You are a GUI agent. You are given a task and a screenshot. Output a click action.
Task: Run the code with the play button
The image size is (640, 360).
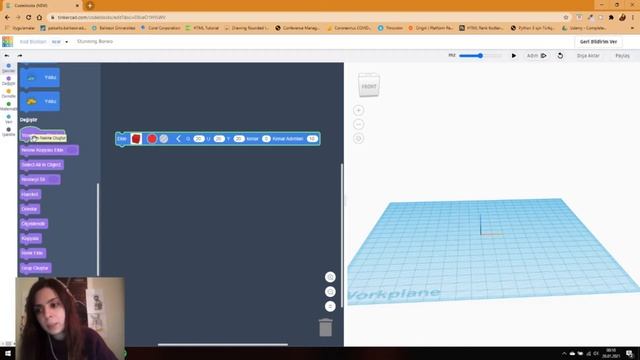pyautogui.click(x=513, y=56)
